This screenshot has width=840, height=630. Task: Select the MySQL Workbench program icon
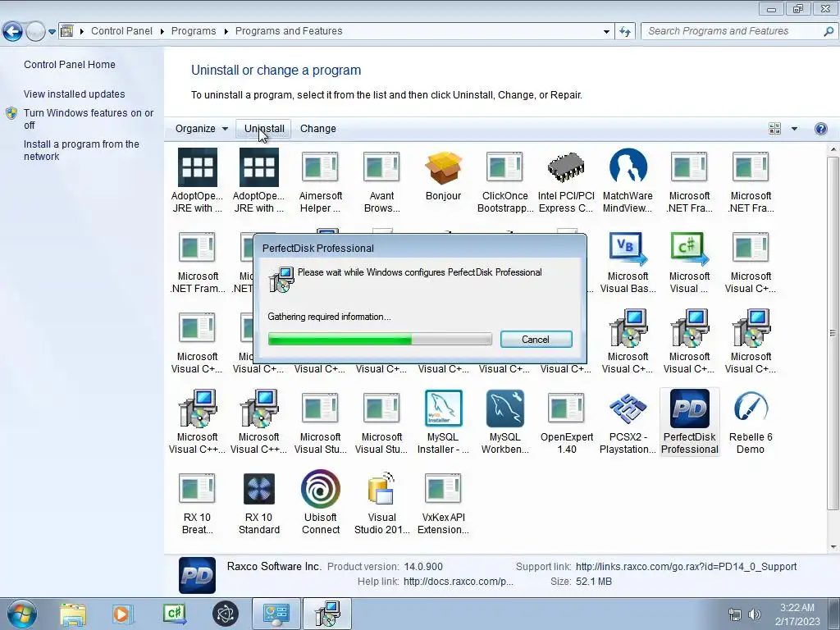click(x=504, y=409)
